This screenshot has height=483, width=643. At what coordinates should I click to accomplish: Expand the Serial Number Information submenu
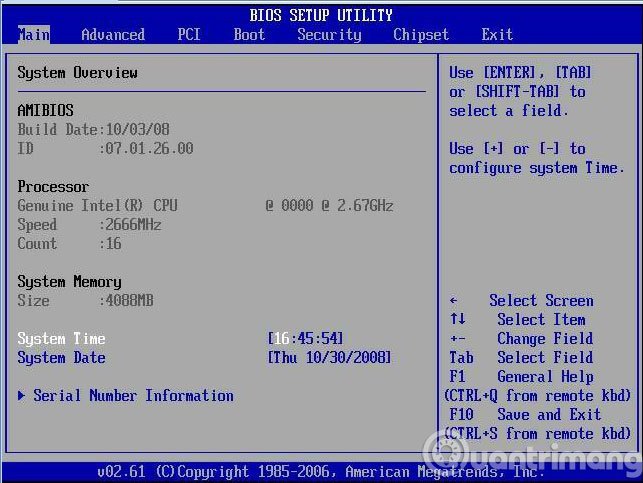coord(133,396)
